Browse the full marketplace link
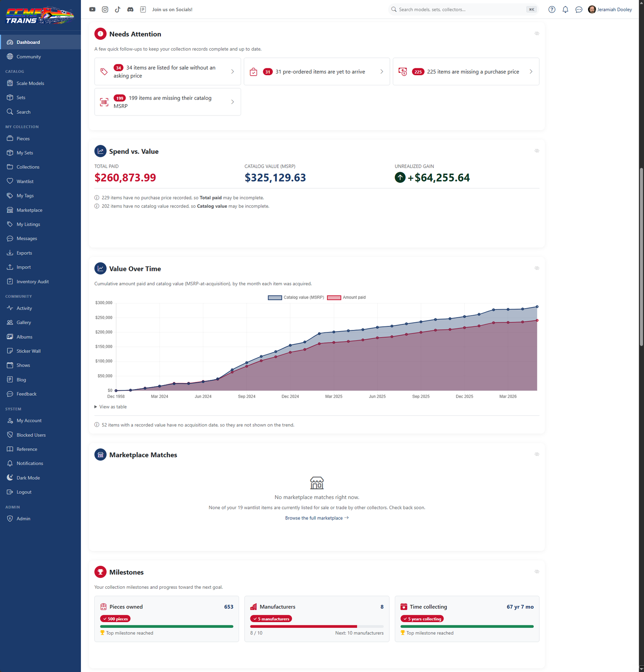The height and width of the screenshot is (672, 644). tap(317, 518)
